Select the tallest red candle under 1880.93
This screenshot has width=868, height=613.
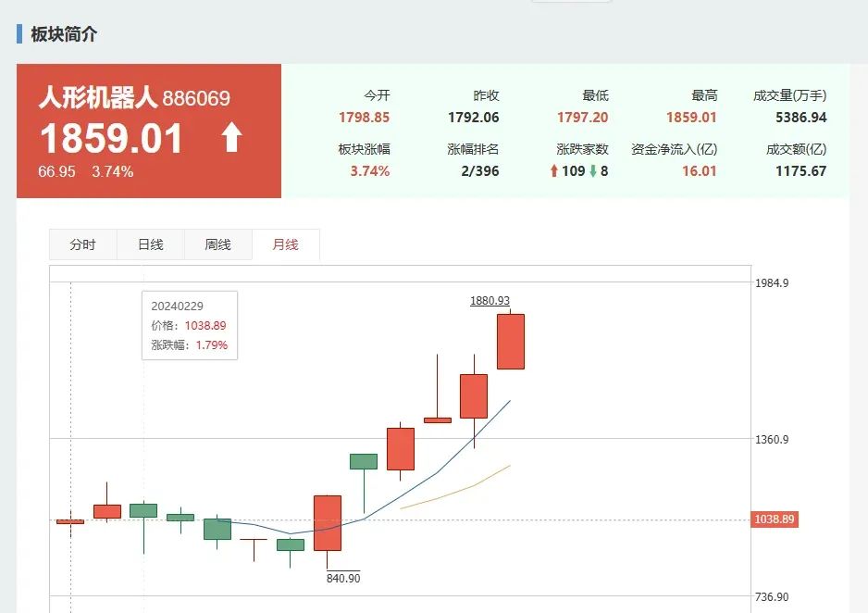[x=511, y=342]
